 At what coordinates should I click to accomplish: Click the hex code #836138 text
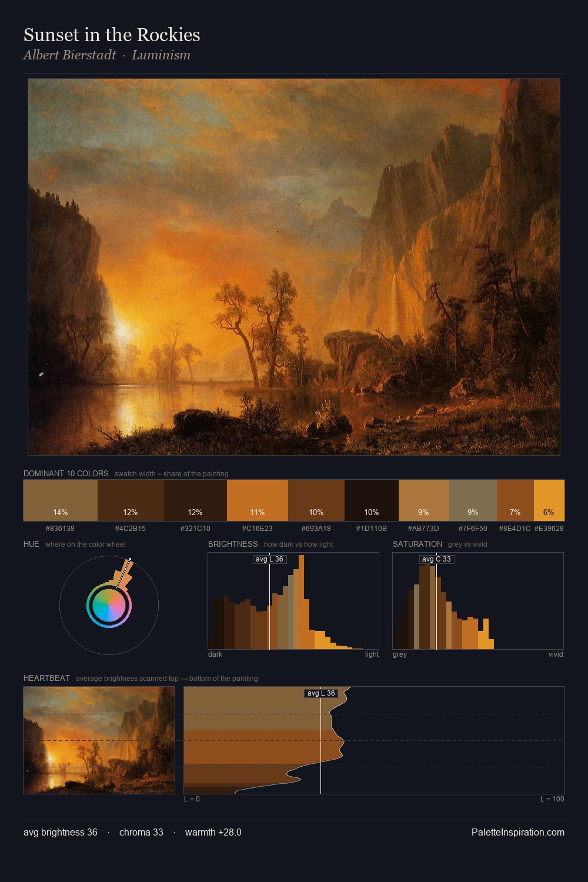(60, 529)
